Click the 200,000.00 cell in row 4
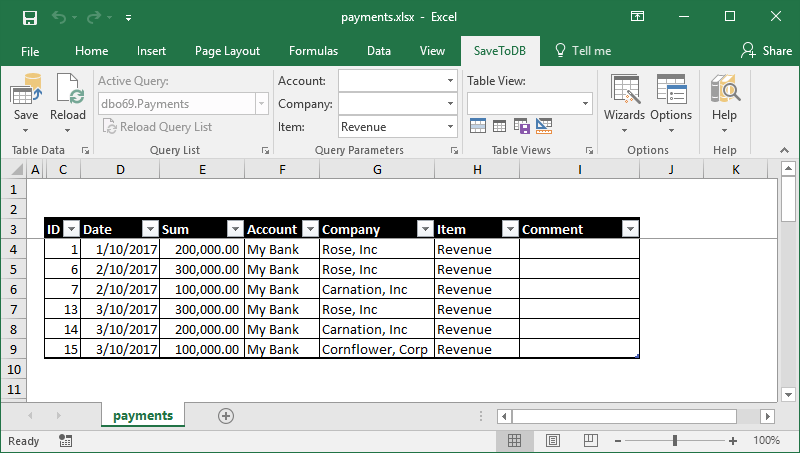The height and width of the screenshot is (453, 800). pos(202,249)
